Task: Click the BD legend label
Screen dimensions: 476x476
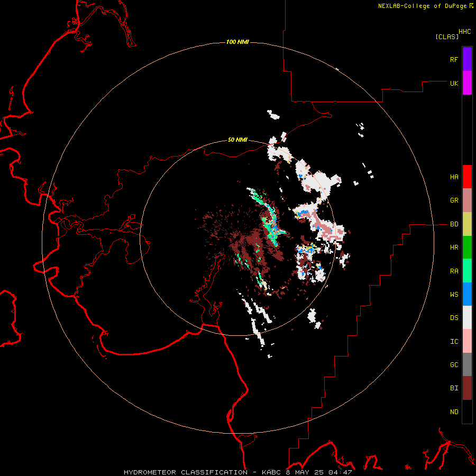Action: 454,224
